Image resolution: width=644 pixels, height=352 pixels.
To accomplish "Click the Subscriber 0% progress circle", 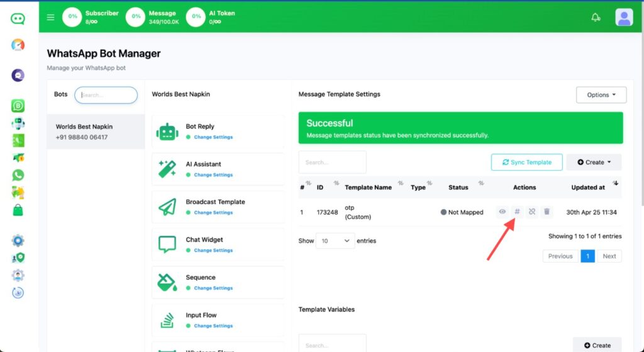I will coord(72,17).
